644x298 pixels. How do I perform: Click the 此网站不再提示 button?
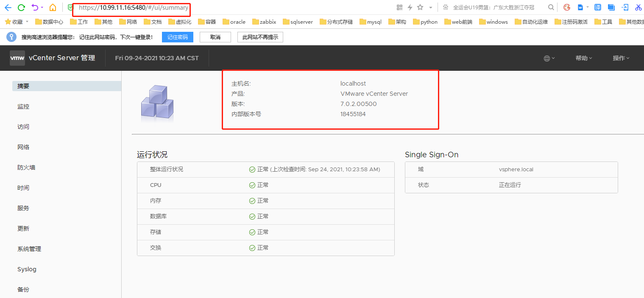point(260,37)
